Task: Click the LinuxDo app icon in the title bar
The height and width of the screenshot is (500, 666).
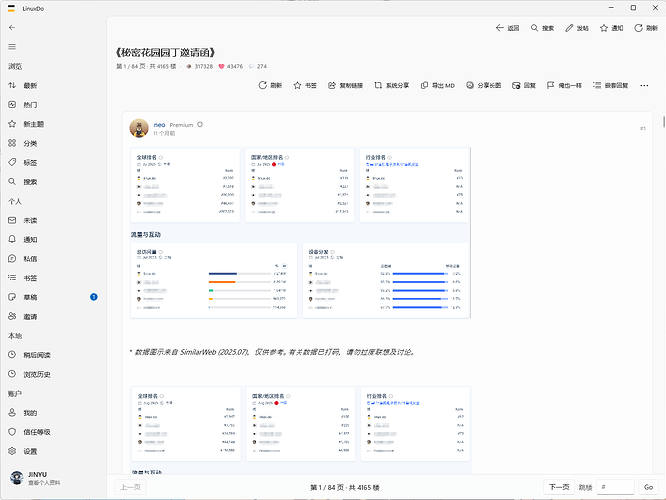Action: click(11, 8)
